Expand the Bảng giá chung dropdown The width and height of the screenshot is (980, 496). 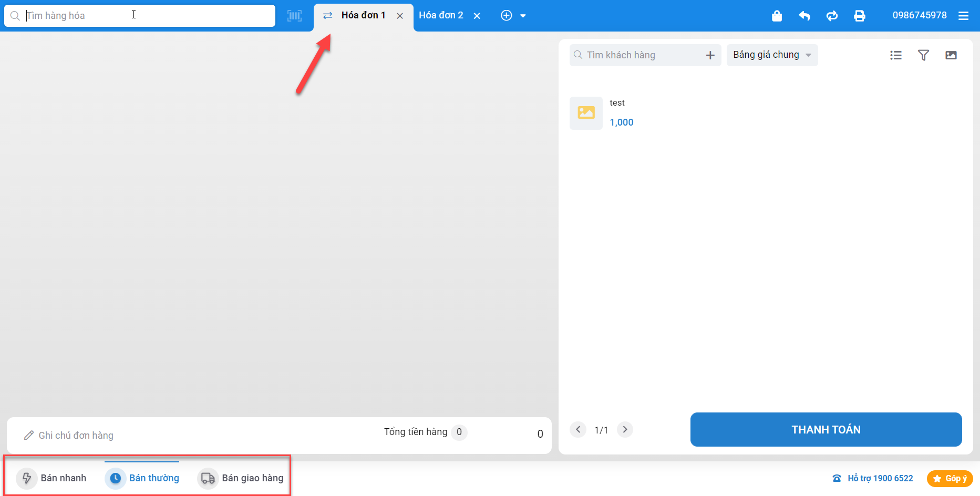[x=771, y=55]
